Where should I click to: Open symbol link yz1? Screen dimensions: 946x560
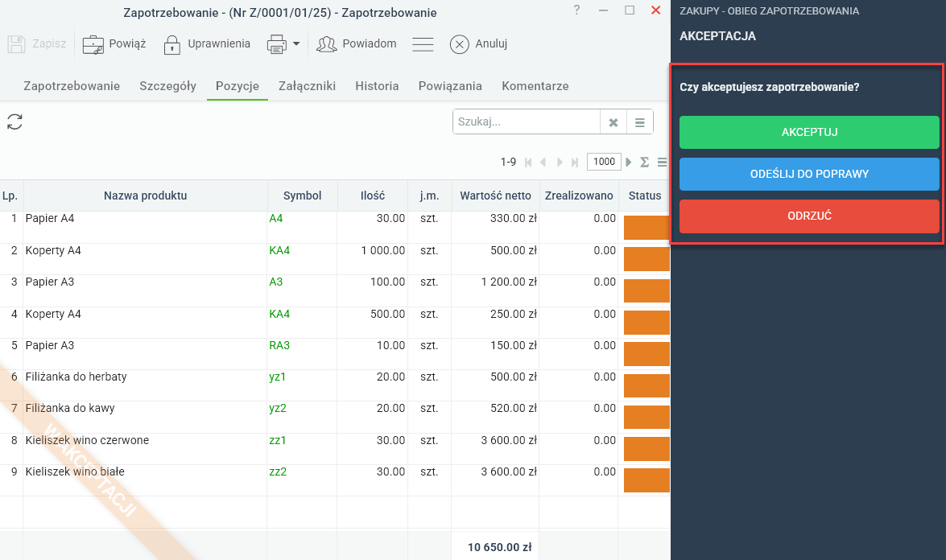pyautogui.click(x=278, y=377)
